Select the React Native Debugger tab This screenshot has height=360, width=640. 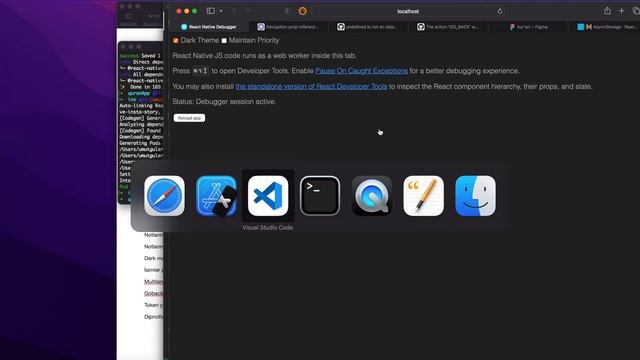click(x=209, y=27)
